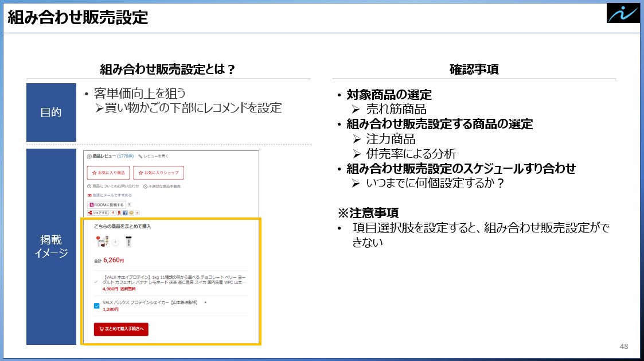Click the text 併売率による分析
The image size is (644, 361).
(x=411, y=154)
